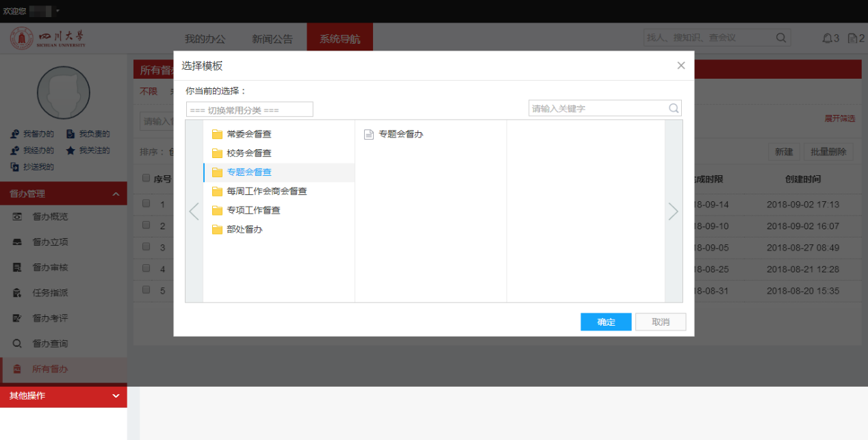Check the checkbox for row 5

point(146,290)
